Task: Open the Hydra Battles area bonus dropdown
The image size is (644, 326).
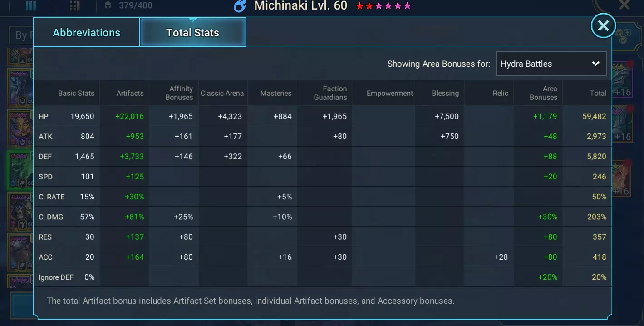Action: click(x=551, y=64)
